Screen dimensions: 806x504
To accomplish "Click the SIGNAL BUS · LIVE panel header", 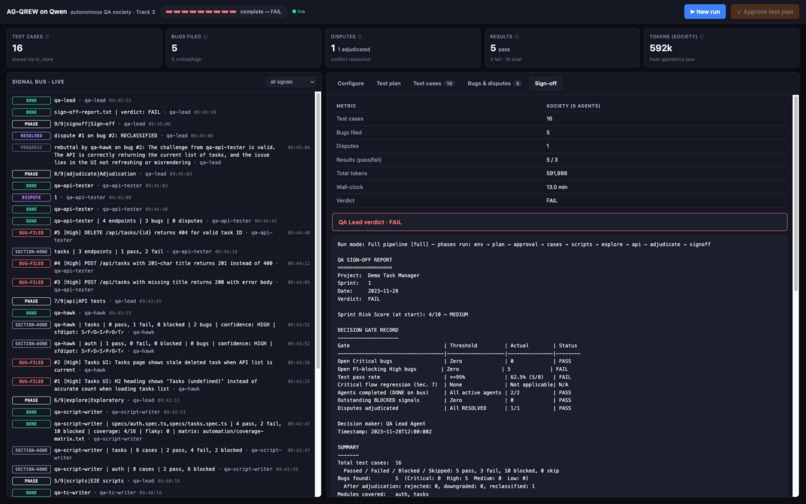I will (38, 82).
